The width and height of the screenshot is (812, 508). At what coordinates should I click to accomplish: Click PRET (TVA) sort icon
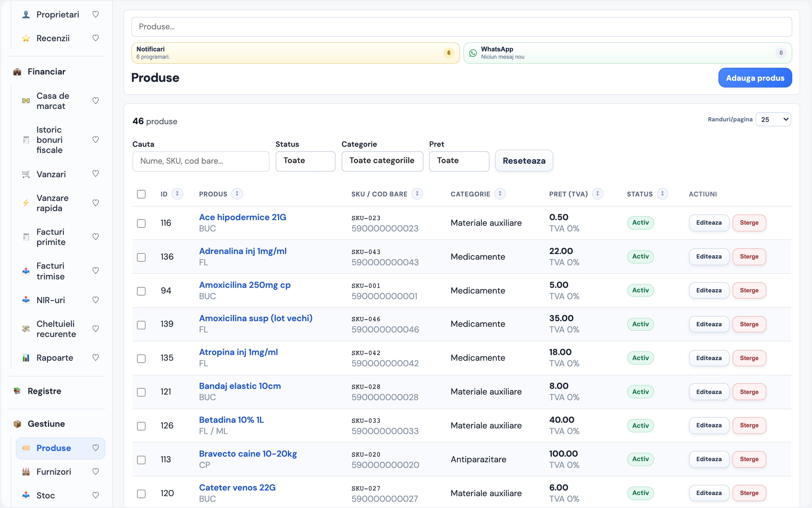click(598, 194)
